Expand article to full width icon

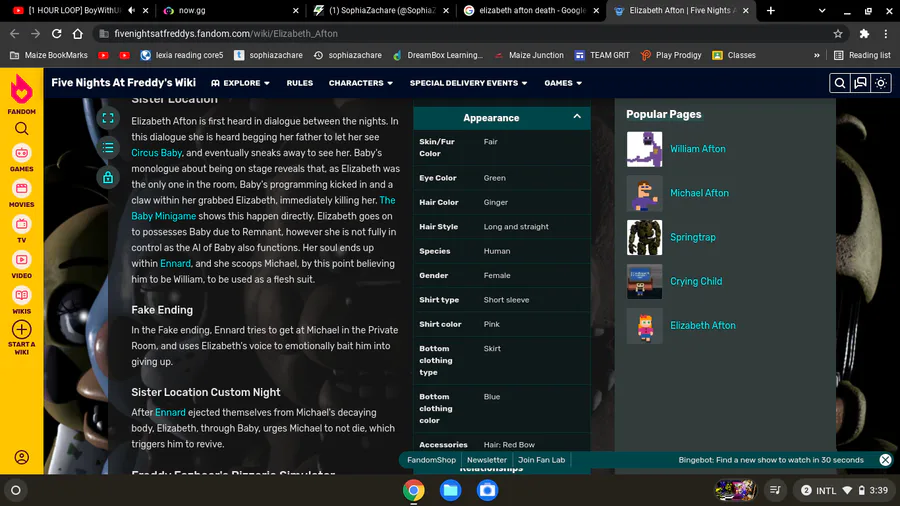coord(108,118)
